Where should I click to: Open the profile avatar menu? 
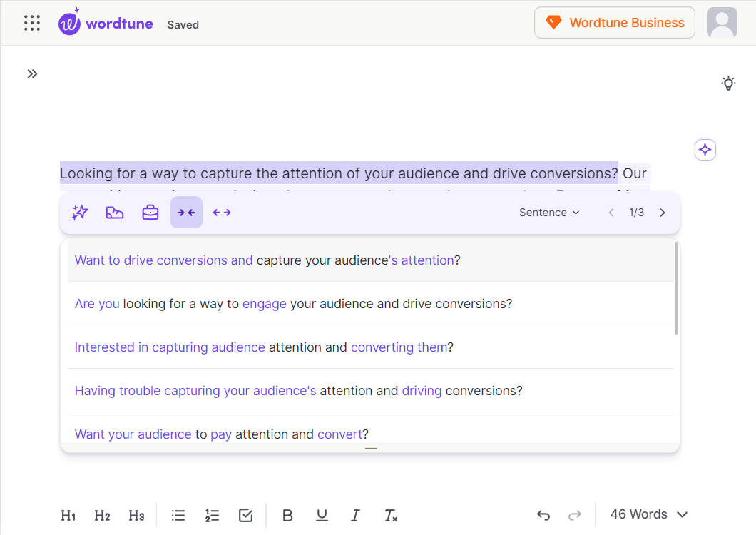(722, 22)
